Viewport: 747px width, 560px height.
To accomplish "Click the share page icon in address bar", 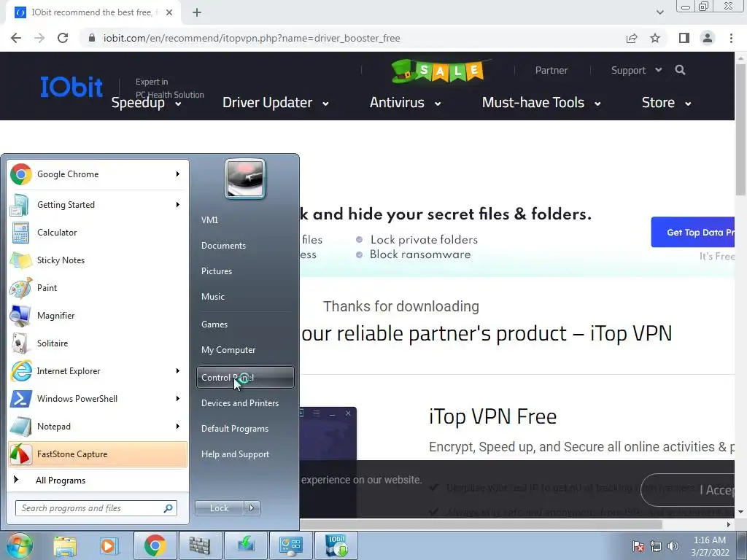I will 632,38.
